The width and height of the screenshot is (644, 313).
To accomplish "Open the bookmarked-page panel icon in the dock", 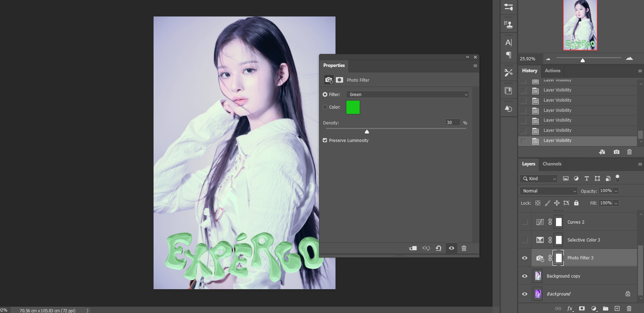I will tap(508, 91).
